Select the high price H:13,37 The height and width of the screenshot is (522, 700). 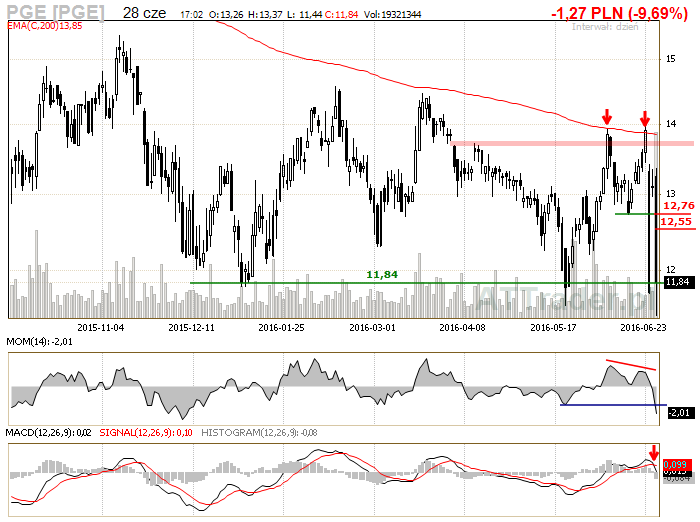coord(265,15)
